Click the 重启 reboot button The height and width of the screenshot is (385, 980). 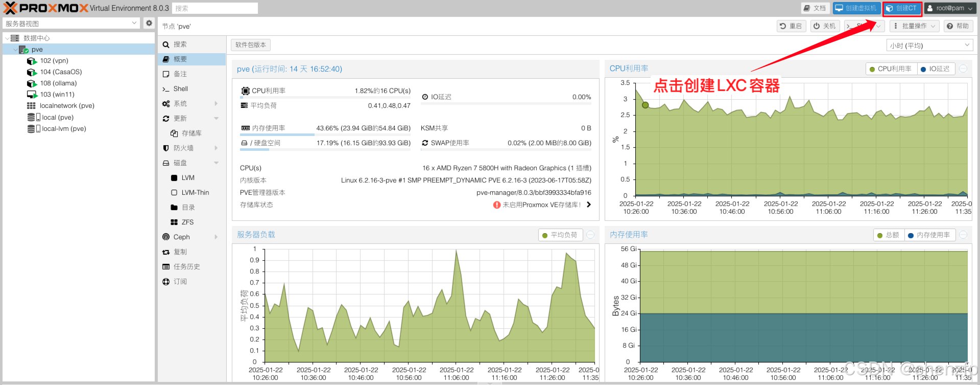pos(791,26)
